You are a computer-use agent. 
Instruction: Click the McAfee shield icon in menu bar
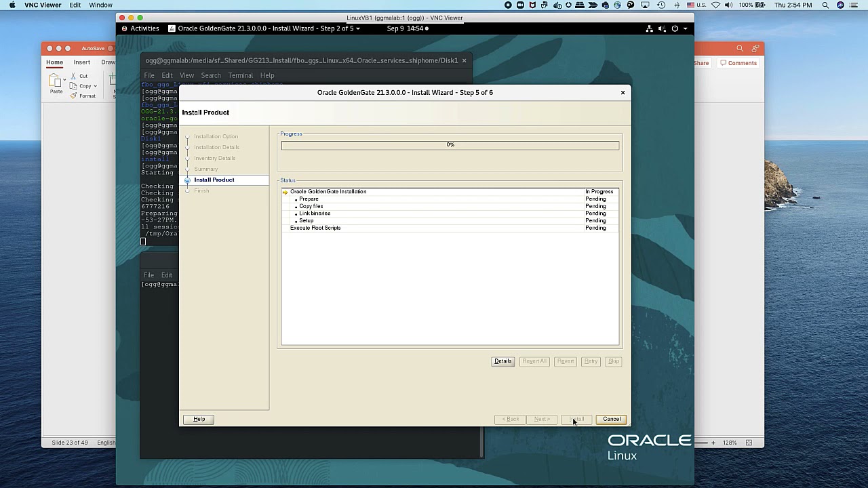tap(532, 5)
